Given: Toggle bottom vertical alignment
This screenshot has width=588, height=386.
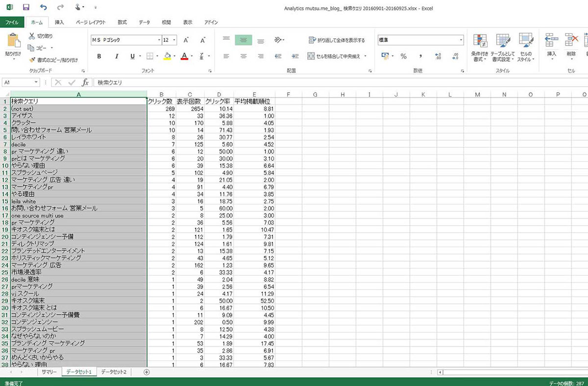Looking at the screenshot, I should [x=261, y=40].
